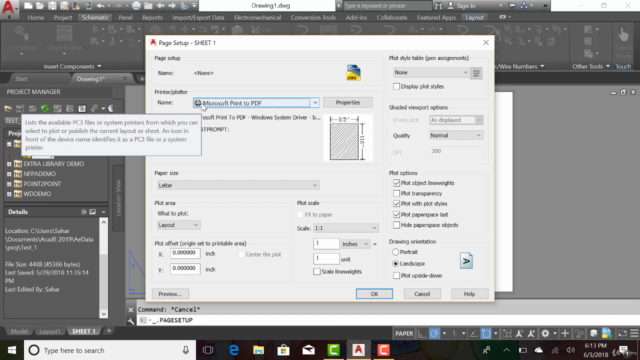The height and width of the screenshot is (360, 640).
Task: Click the Plot printer icon in quick access toolbar
Action: point(136,6)
